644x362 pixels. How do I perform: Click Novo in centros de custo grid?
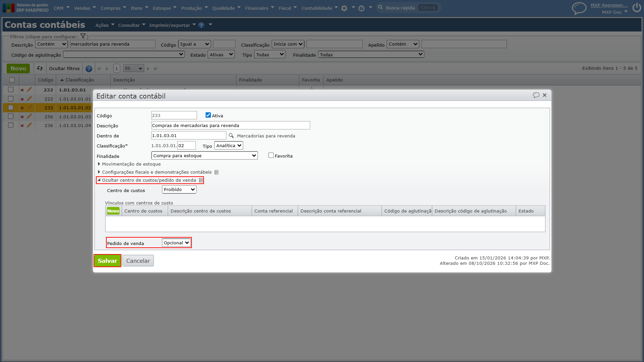(113, 211)
